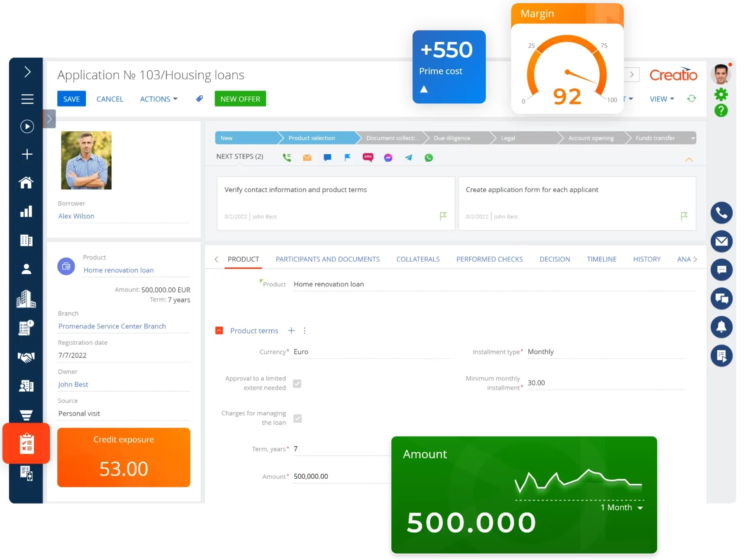Open the Alex Wilson borrower link

click(76, 216)
